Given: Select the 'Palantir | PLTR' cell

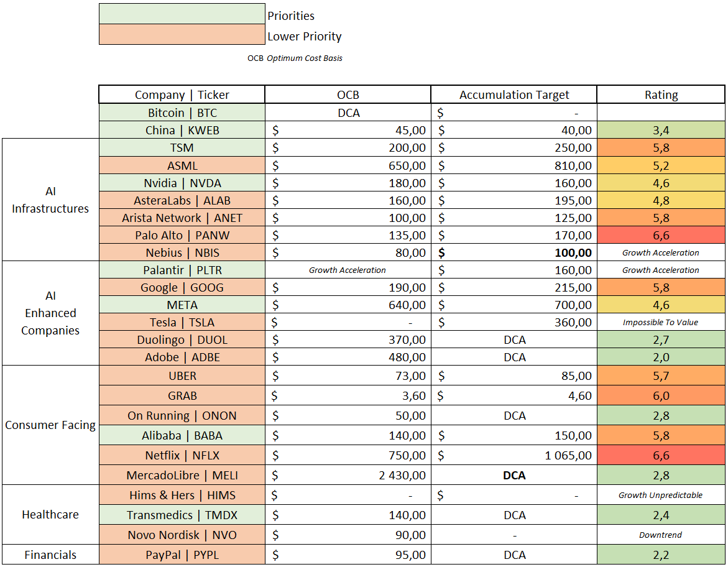Looking at the screenshot, I should pos(182,270).
